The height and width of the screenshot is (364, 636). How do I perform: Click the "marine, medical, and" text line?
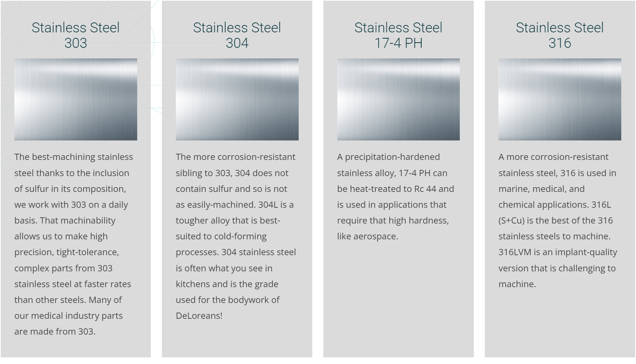tap(541, 189)
